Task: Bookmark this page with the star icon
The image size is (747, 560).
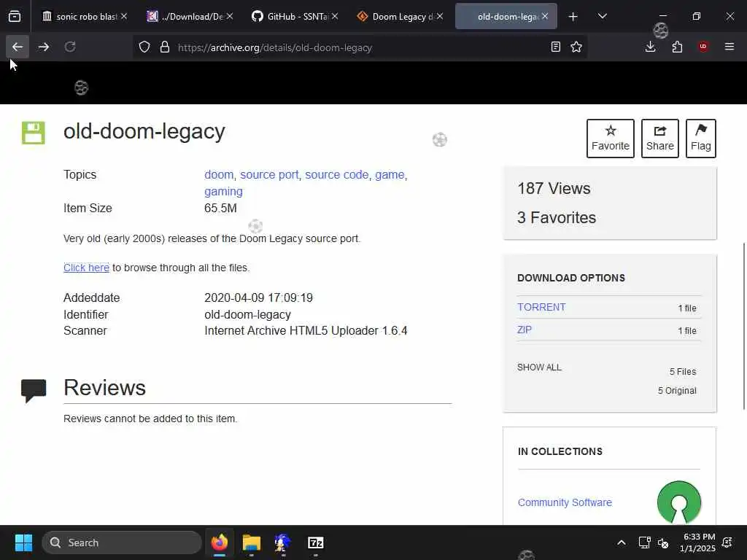Action: pos(576,47)
